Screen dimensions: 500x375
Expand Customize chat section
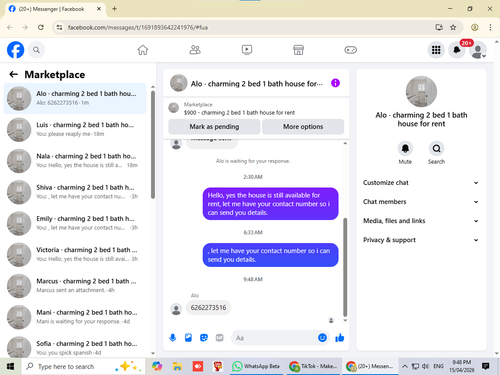pos(421,183)
